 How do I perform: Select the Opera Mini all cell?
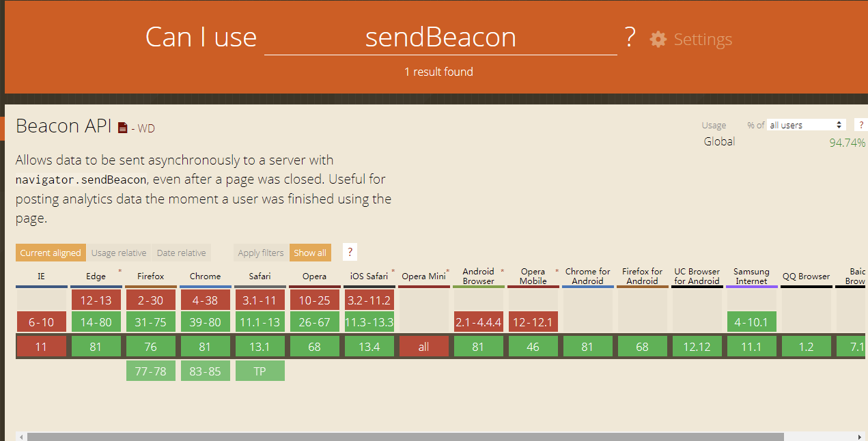click(x=423, y=346)
